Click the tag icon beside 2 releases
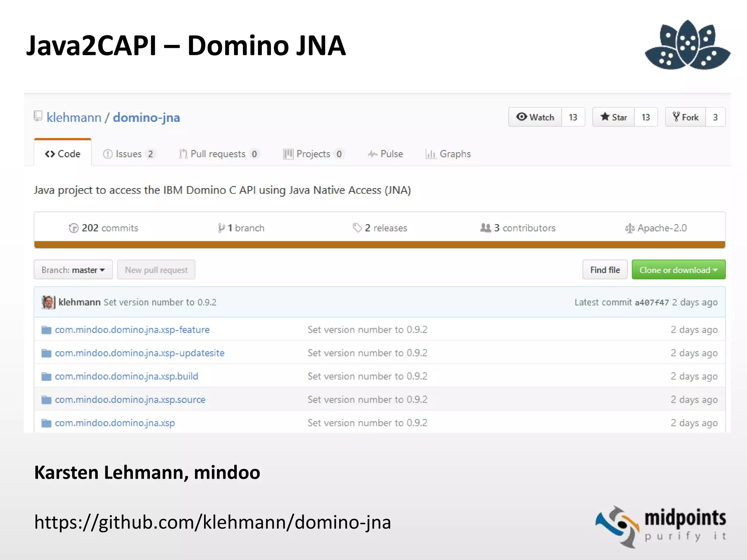The width and height of the screenshot is (747, 560). coord(357,228)
